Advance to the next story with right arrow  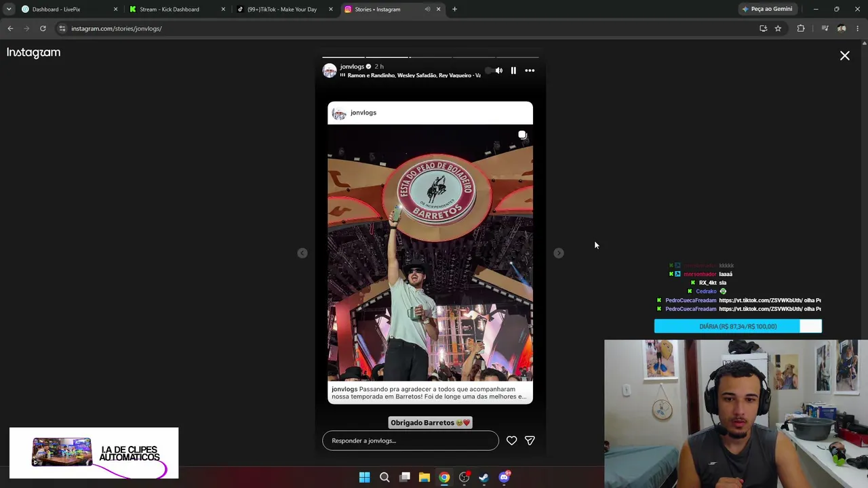[x=558, y=253]
